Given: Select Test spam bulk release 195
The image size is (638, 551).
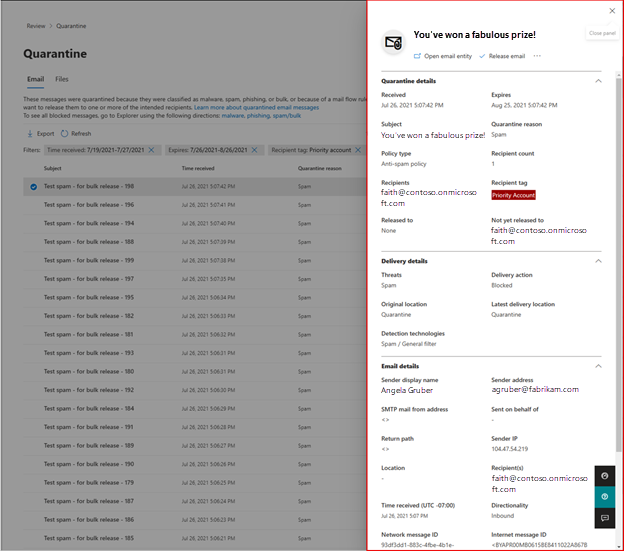Looking at the screenshot, I should (194, 297).
